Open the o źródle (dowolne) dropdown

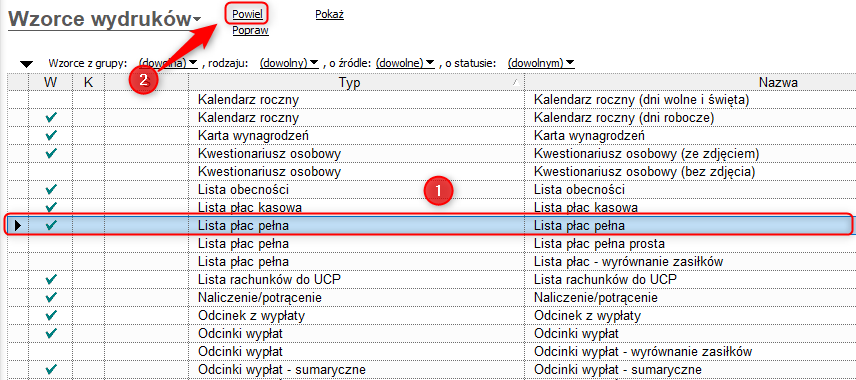(405, 63)
